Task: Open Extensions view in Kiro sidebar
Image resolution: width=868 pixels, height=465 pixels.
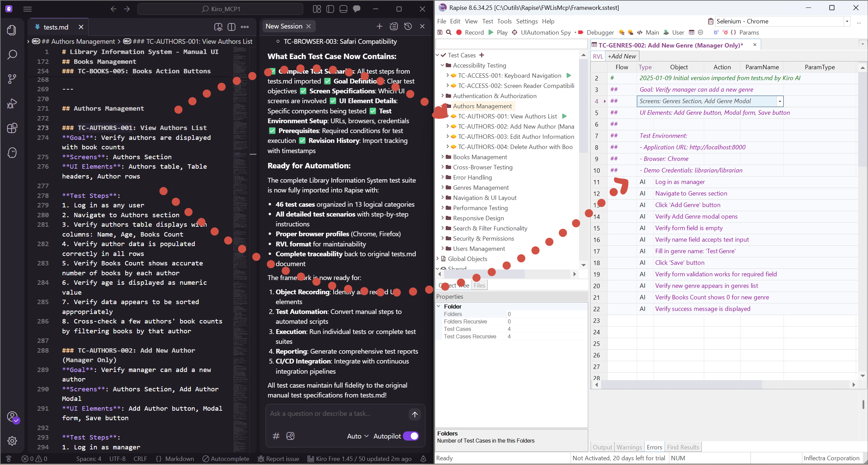Action: tap(12, 128)
